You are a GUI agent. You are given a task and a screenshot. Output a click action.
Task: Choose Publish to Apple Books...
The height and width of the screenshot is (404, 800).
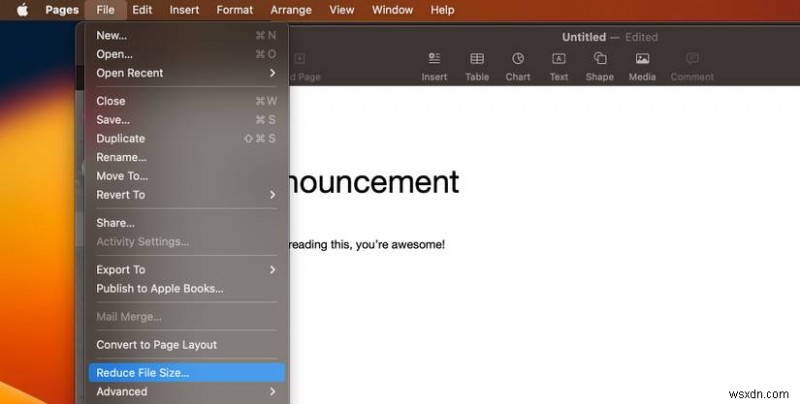(x=186, y=289)
